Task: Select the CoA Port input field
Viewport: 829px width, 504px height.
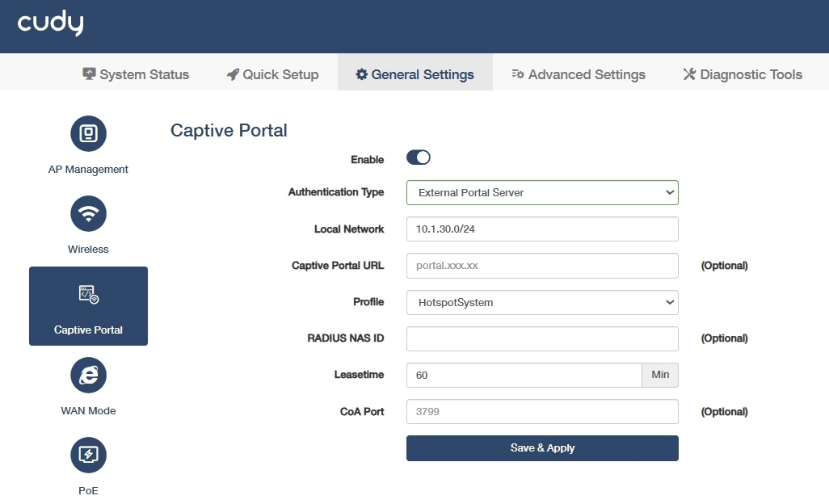Action: (541, 412)
